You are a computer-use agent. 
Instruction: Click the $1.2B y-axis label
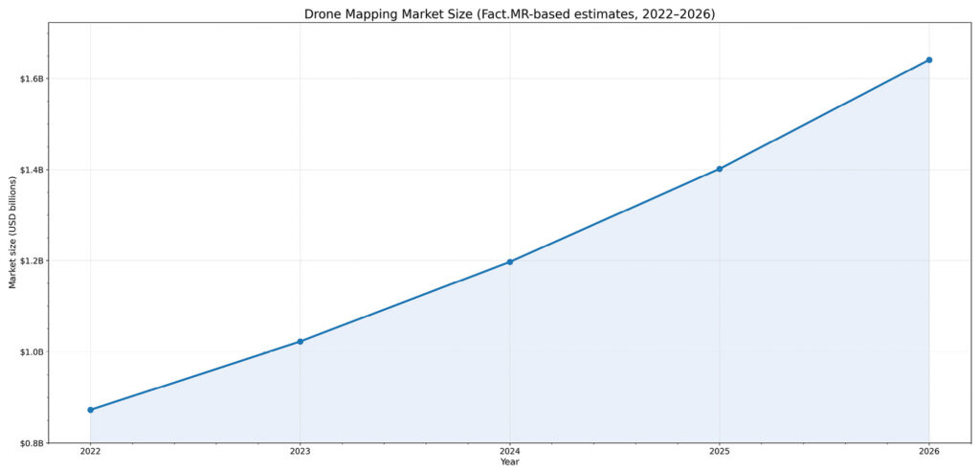(31, 260)
